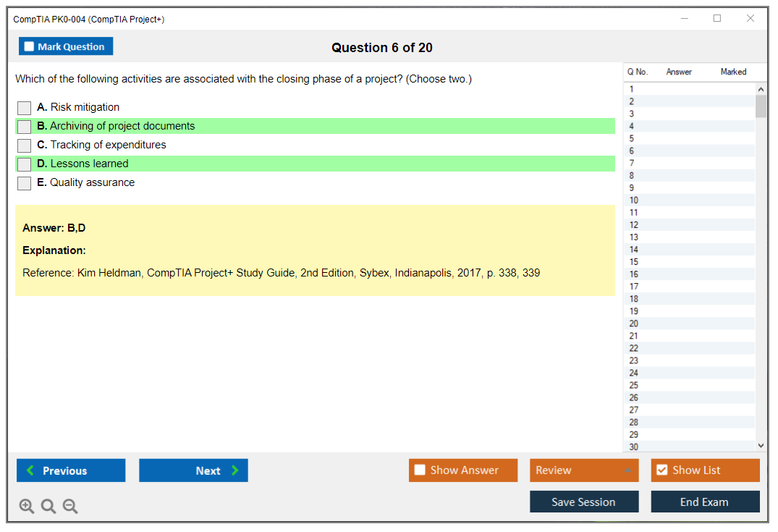Check option B Archiving of project documents
Image resolution: width=778 pixels, height=532 pixels.
[x=25, y=127]
